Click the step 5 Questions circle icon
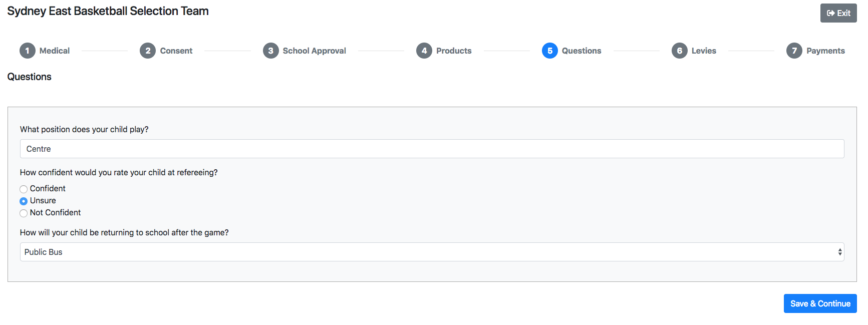Screen dimensions: 868x325 550,51
